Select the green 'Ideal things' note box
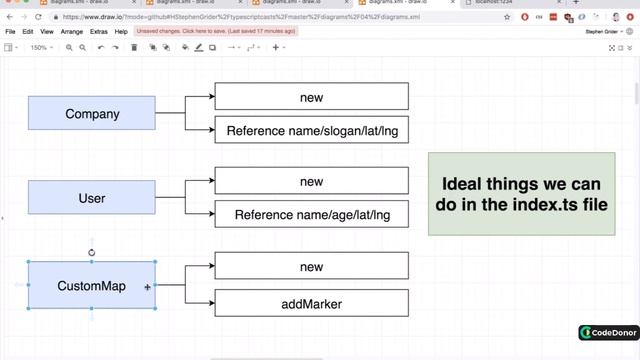This screenshot has width=640, height=360. (x=522, y=194)
